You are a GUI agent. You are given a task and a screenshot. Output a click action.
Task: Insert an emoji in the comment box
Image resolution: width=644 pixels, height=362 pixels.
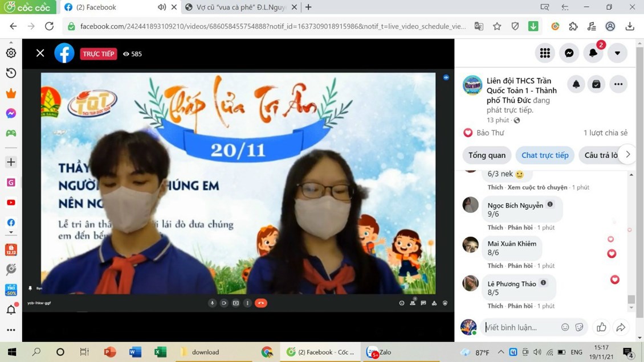click(565, 327)
